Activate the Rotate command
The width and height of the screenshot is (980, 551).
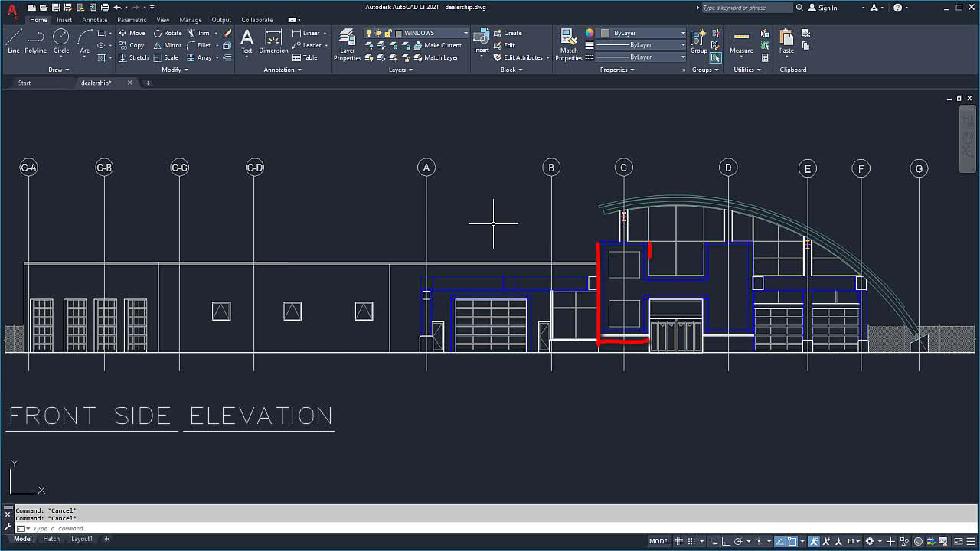[x=168, y=33]
